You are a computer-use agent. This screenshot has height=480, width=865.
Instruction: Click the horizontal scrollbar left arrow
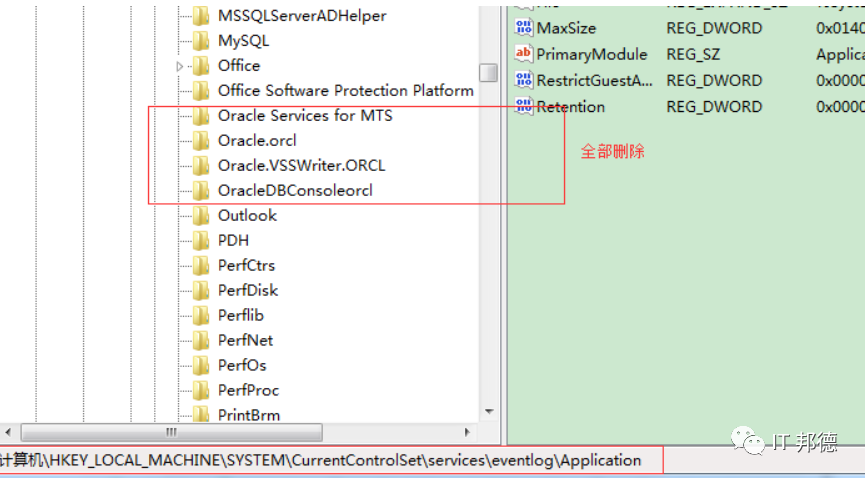pyautogui.click(x=9, y=432)
